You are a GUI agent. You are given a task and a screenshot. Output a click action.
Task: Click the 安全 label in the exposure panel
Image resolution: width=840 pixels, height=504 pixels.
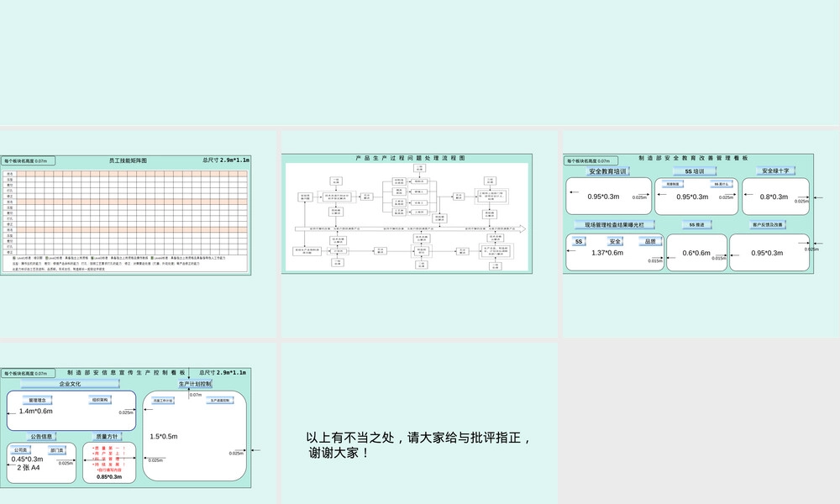point(615,242)
